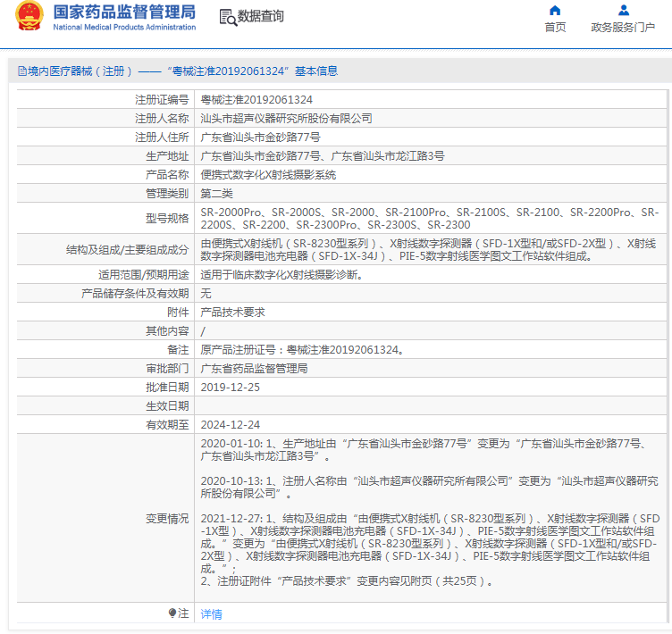Click the 变更情况 label
672x634 pixels.
coord(167,519)
